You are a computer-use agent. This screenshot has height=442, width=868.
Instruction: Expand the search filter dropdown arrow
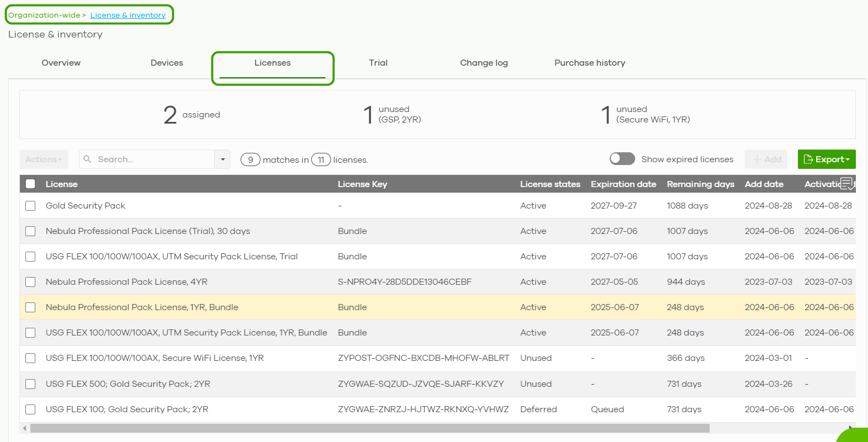222,159
